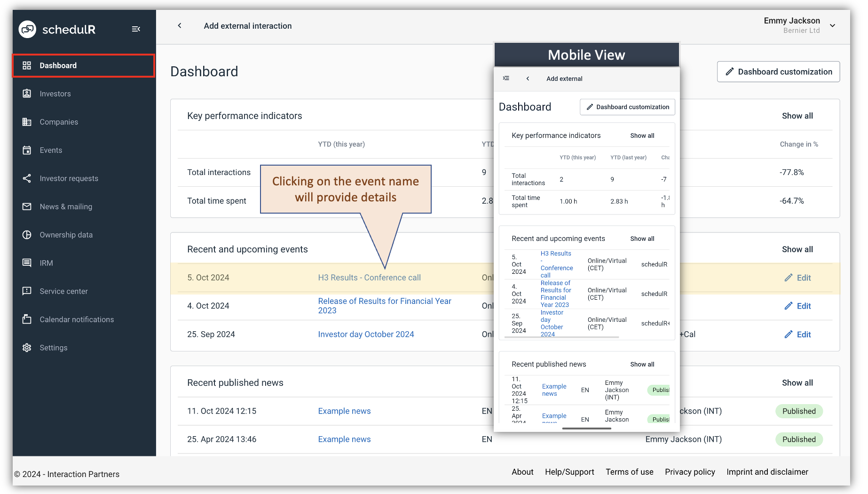Open the Settings gear icon
The image size is (868, 494).
coord(27,347)
